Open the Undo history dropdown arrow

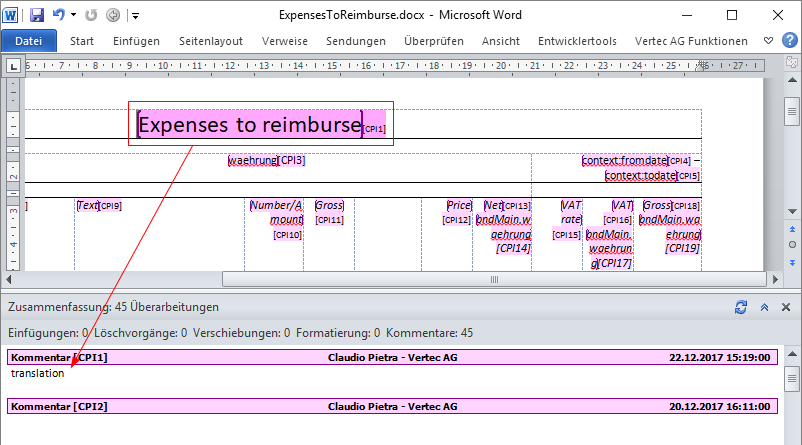[x=73, y=16]
